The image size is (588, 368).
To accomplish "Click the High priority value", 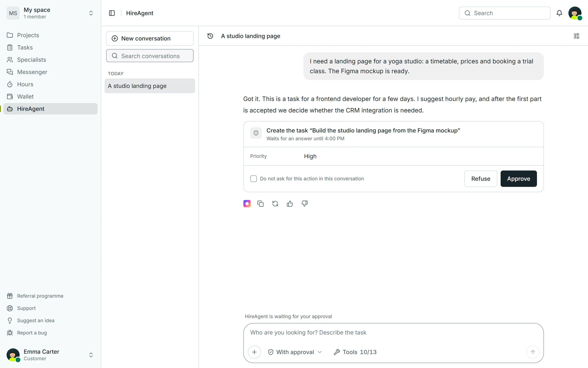I will pyautogui.click(x=310, y=156).
